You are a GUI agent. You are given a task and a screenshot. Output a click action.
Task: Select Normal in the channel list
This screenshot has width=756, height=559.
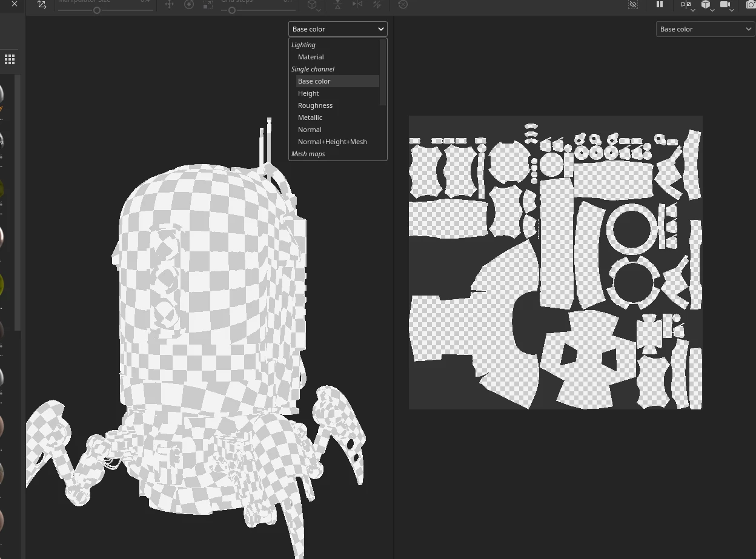(337, 130)
